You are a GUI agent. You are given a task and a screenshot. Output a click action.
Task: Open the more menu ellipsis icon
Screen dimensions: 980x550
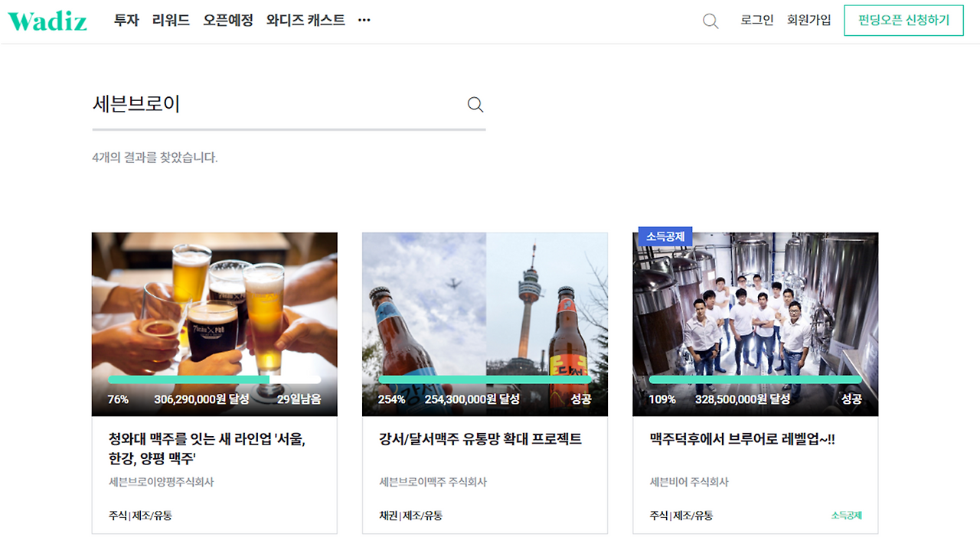click(364, 21)
